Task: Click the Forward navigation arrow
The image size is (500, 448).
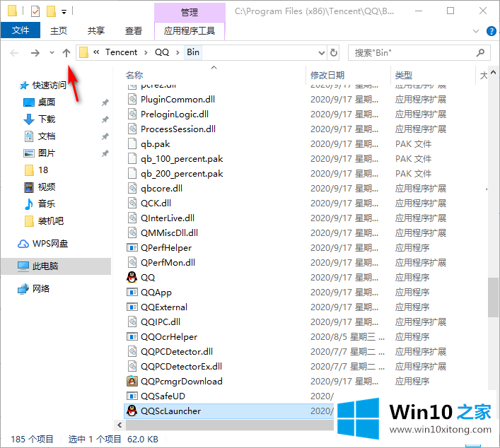Action: [x=35, y=52]
